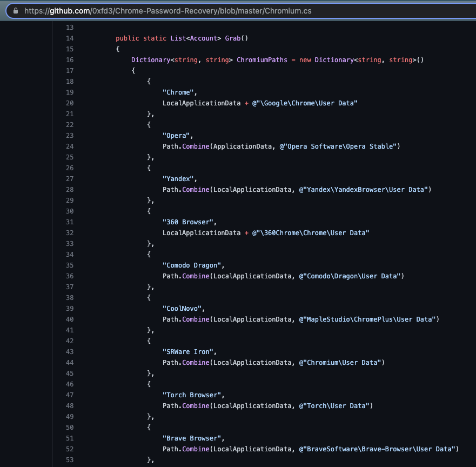Click the "Chrome" string literal

[x=178, y=92]
